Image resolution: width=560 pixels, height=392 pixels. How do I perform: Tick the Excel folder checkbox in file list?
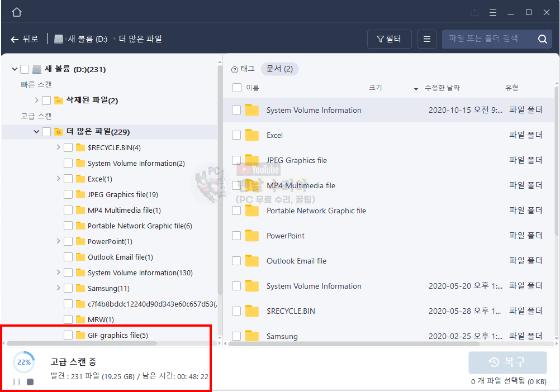(x=236, y=135)
